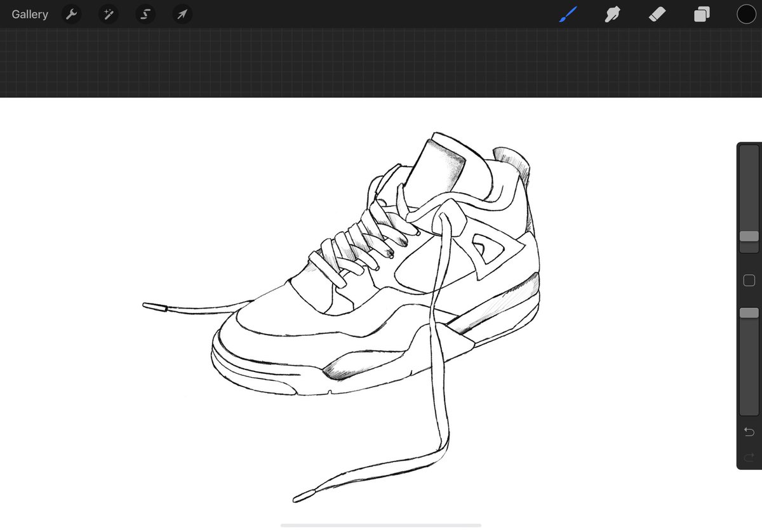Redo the last action

click(x=749, y=456)
